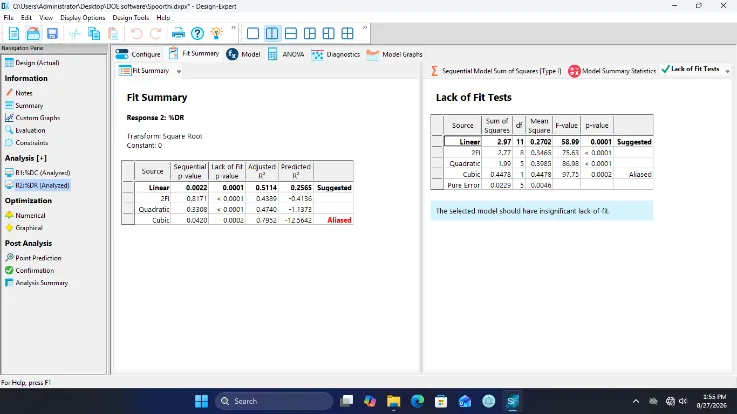Show Model Summary Statistics view
The image size is (737, 414).
(612, 71)
